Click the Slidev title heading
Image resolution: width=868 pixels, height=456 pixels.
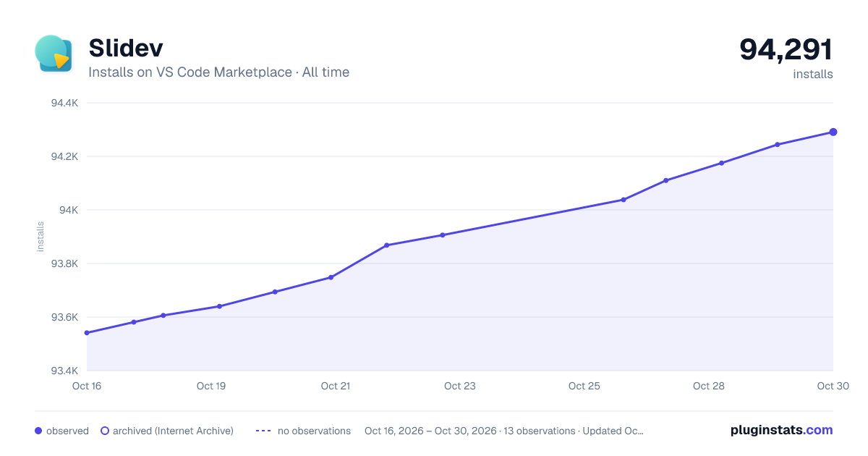pos(126,48)
